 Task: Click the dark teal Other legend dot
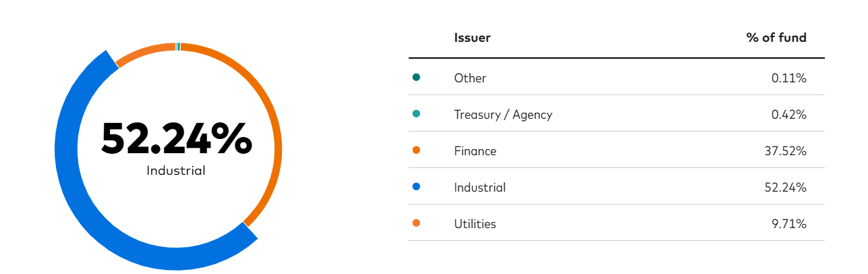(x=416, y=78)
